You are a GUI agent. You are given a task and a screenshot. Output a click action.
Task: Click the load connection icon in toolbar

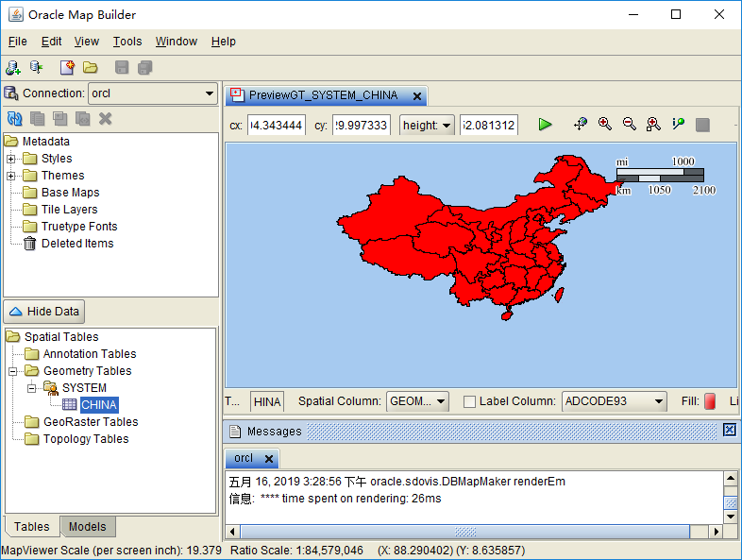(37, 67)
